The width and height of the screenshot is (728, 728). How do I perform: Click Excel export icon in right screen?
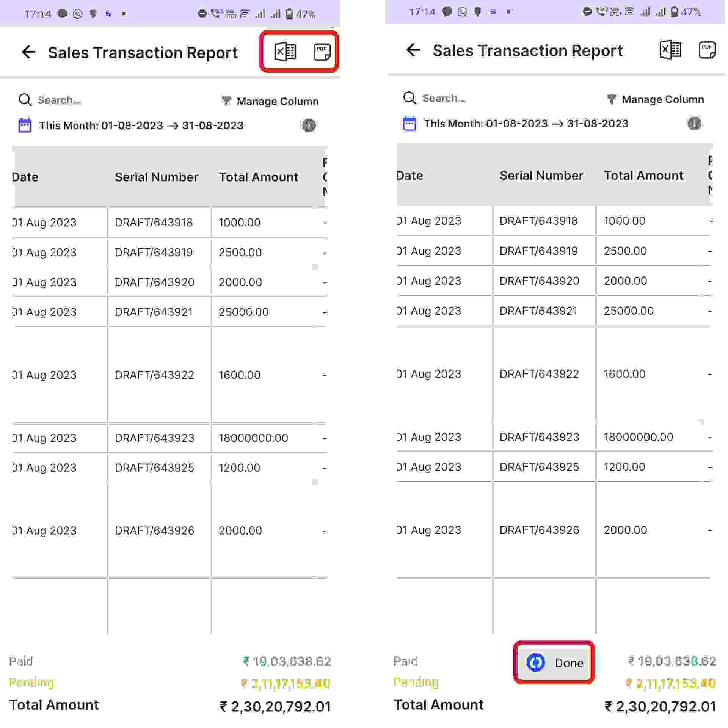[x=670, y=50]
